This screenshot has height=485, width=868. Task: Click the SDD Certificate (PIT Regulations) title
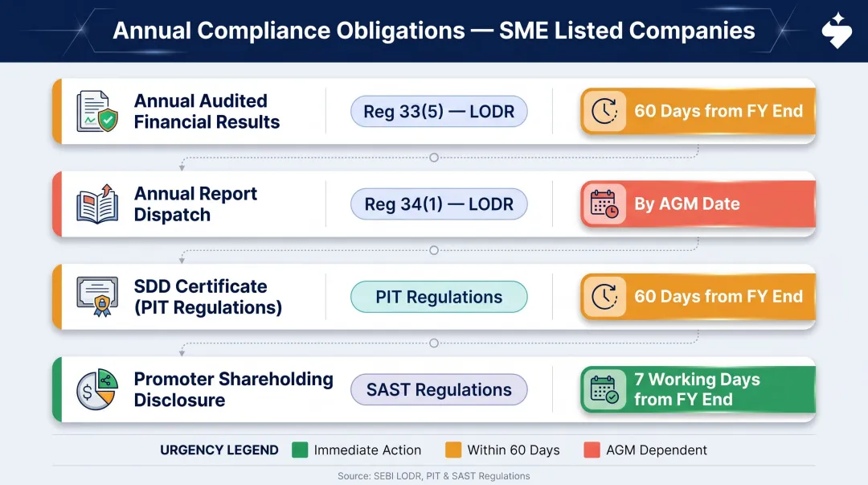click(x=208, y=297)
